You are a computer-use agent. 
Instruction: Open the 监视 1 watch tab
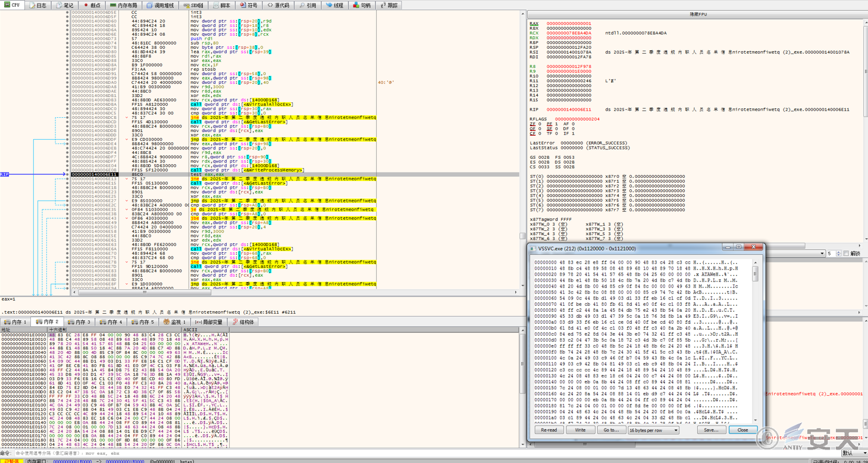[175, 322]
